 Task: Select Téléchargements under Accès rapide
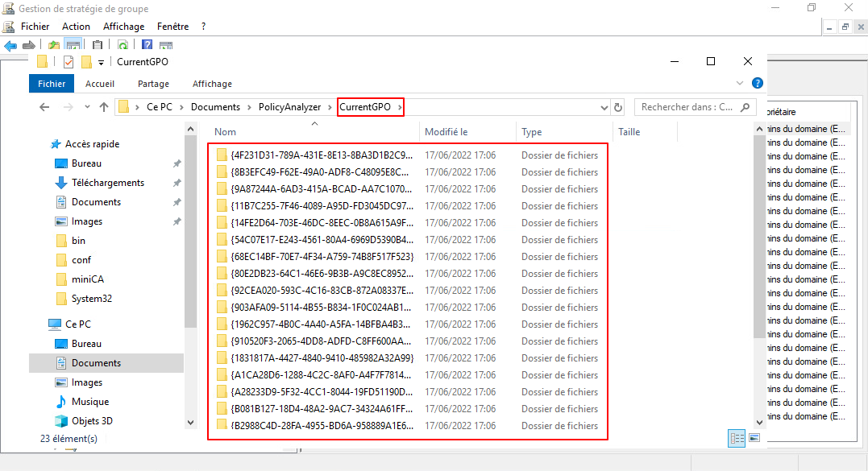[x=107, y=183]
